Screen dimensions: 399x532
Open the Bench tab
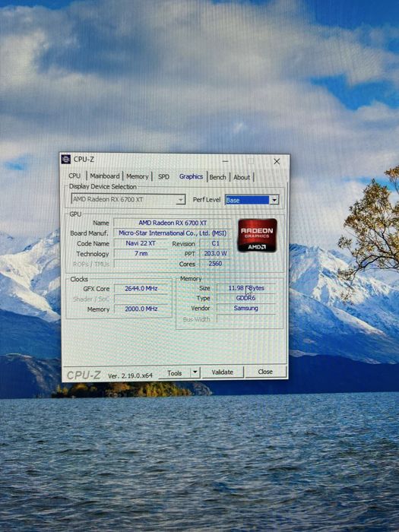coord(217,177)
